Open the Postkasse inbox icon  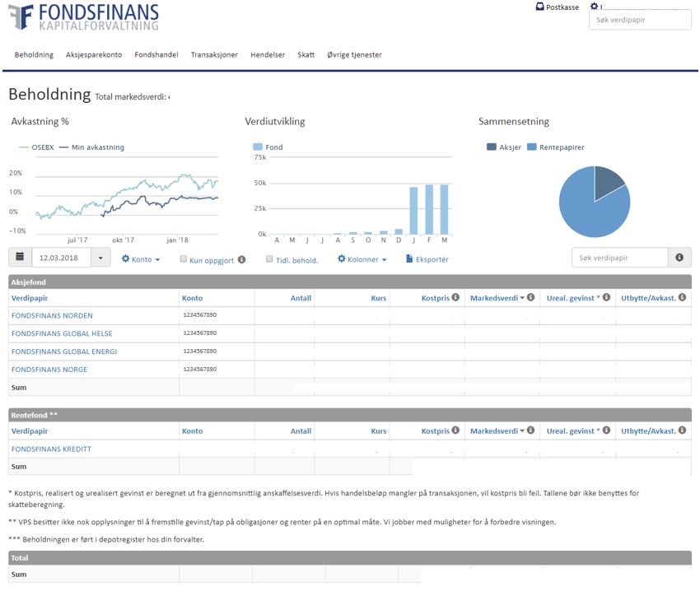point(539,7)
